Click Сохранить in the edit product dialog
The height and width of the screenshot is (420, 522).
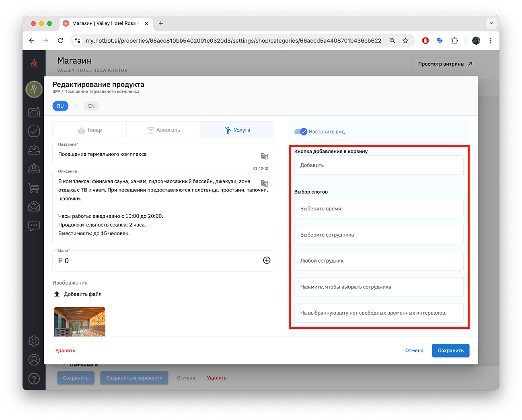tap(451, 350)
